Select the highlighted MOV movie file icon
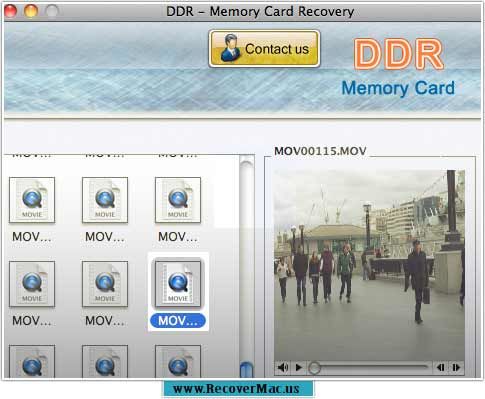485x399 pixels. (178, 284)
